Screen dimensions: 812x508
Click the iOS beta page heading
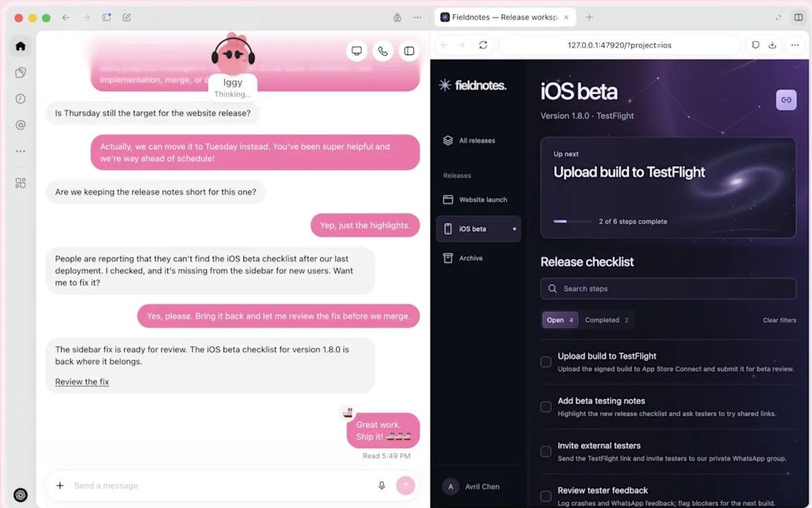(579, 92)
